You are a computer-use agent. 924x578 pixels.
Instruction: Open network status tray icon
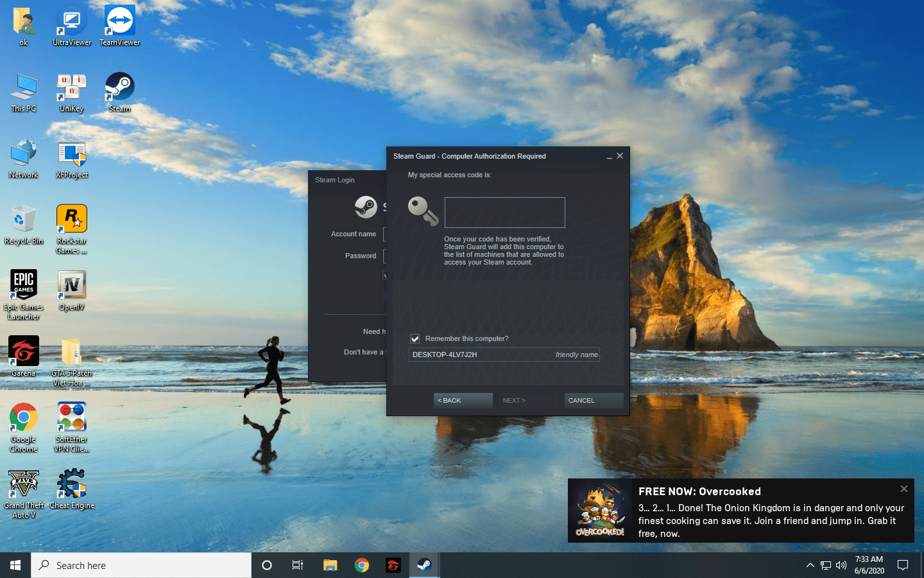[x=826, y=565]
